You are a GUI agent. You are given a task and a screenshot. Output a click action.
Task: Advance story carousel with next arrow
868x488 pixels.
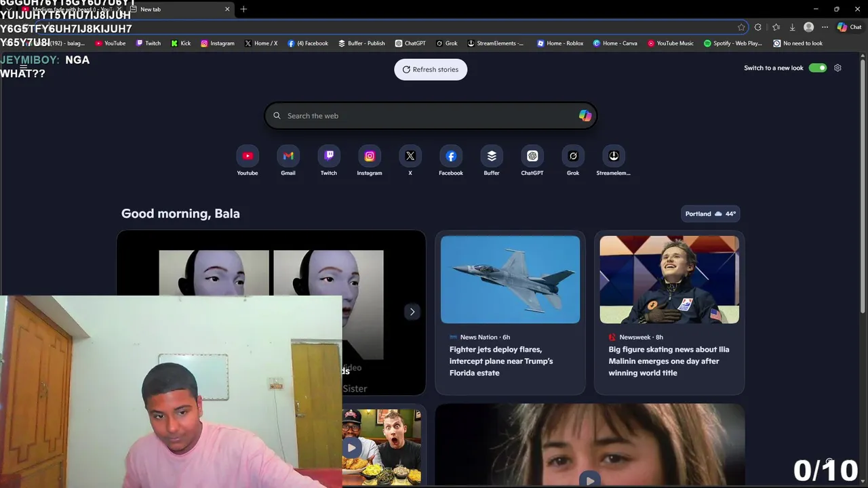(412, 312)
